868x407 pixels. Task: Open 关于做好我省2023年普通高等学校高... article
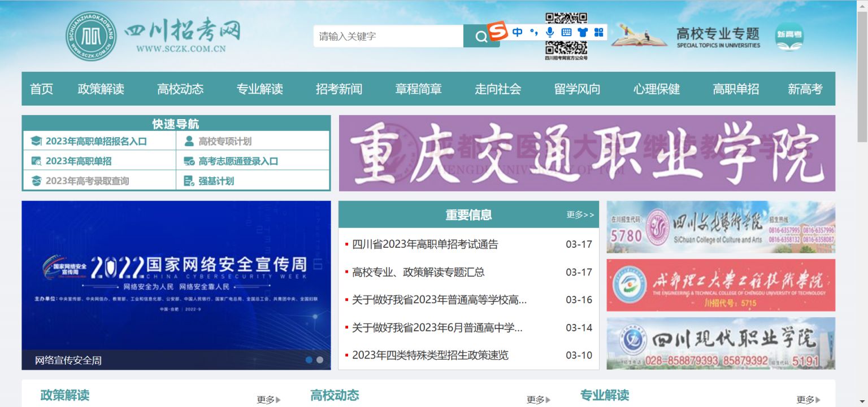[439, 300]
